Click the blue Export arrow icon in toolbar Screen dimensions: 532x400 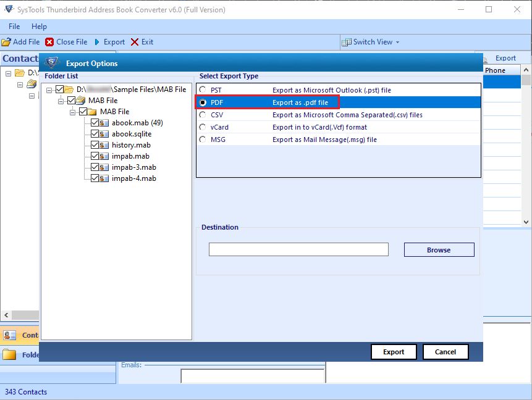pos(97,42)
